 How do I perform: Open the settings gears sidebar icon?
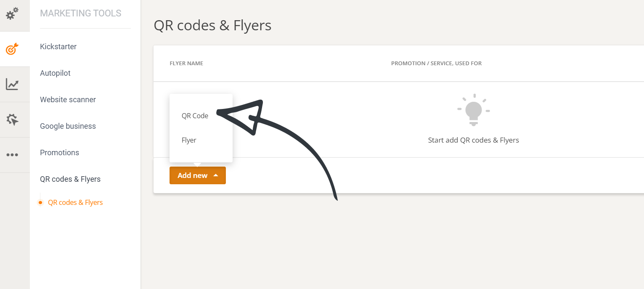coord(12,13)
